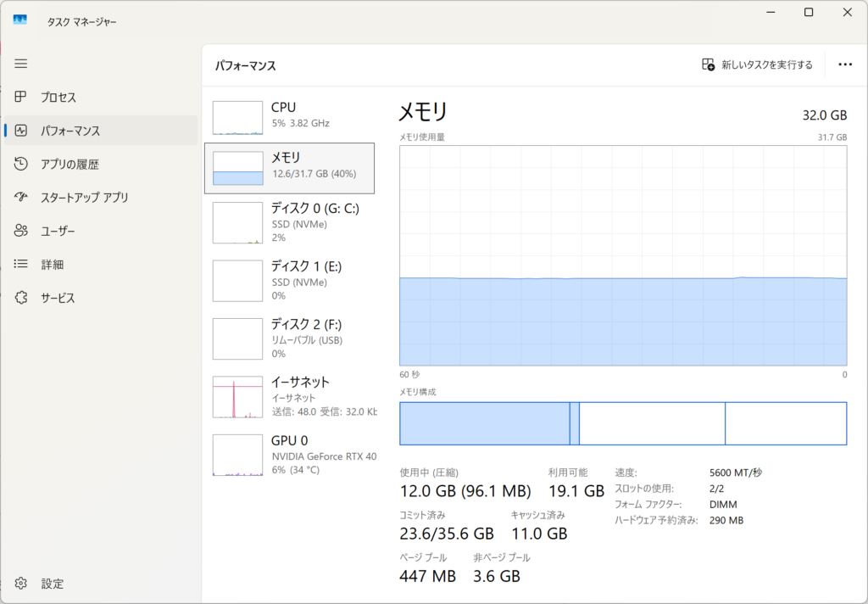Click the standby segment of the メモリ構成 bar
Screen dimensions: 868x604
652,423
